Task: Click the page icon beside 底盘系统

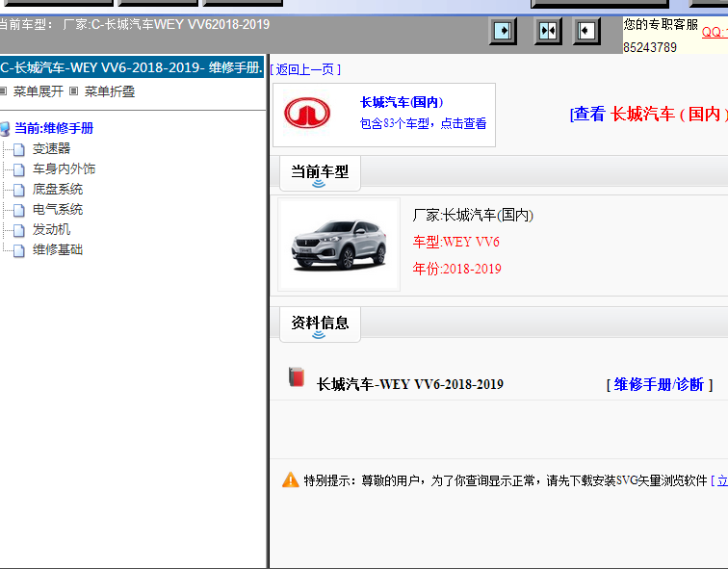Action: 19,190
